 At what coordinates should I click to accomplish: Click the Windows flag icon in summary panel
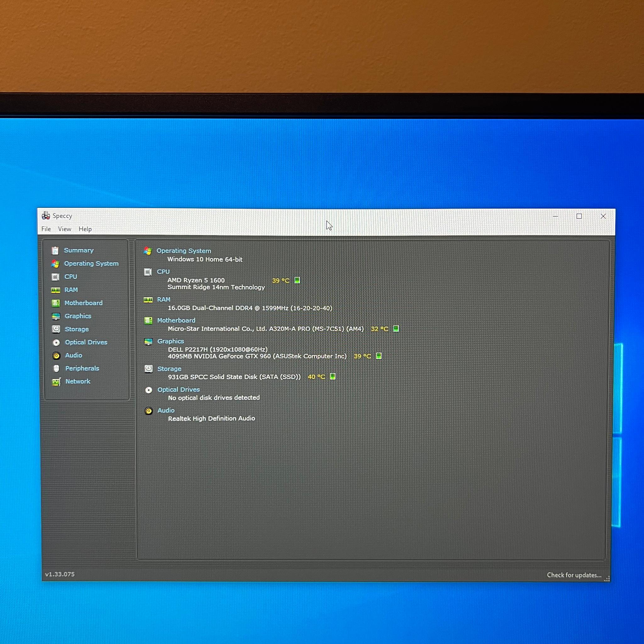(x=148, y=251)
